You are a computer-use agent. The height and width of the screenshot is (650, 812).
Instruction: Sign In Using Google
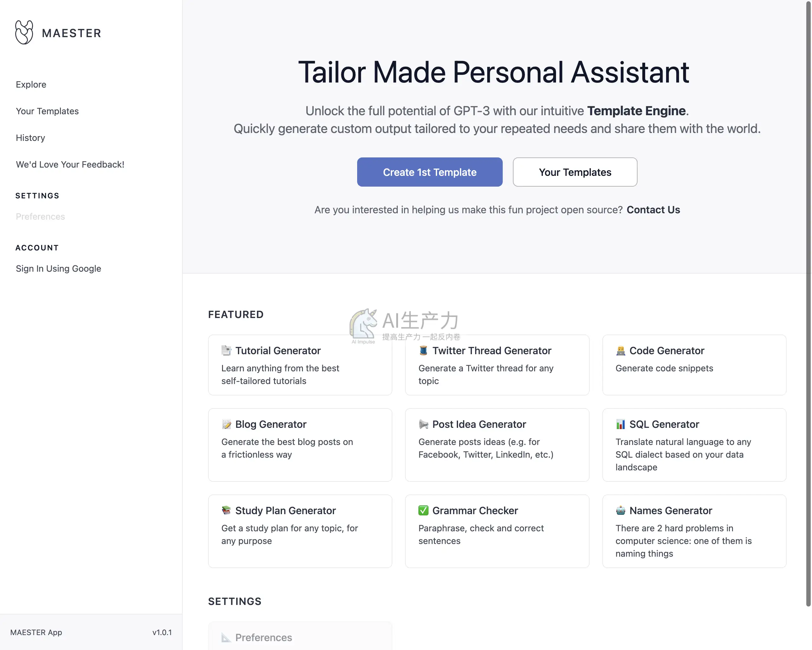(58, 269)
